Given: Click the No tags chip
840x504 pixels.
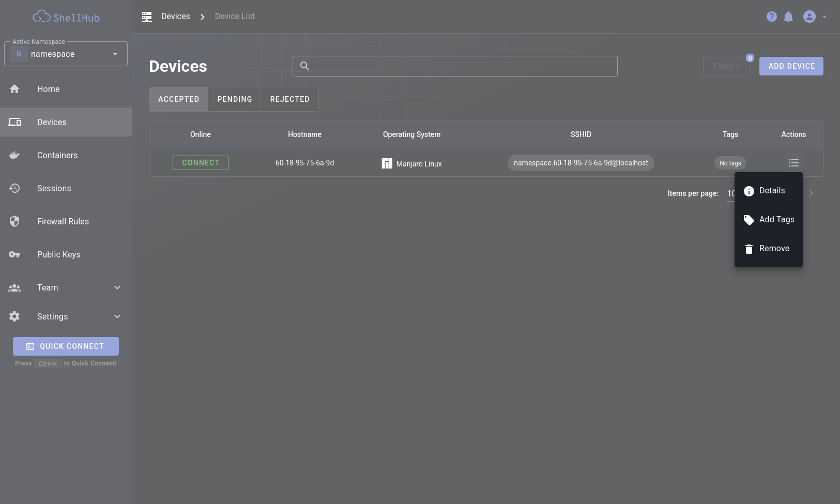Looking at the screenshot, I should pos(730,163).
